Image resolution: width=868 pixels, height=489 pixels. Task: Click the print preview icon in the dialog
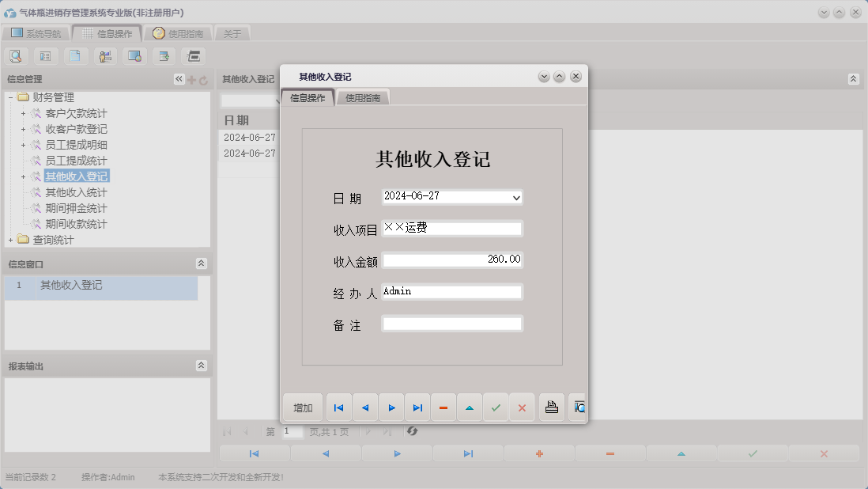point(579,407)
